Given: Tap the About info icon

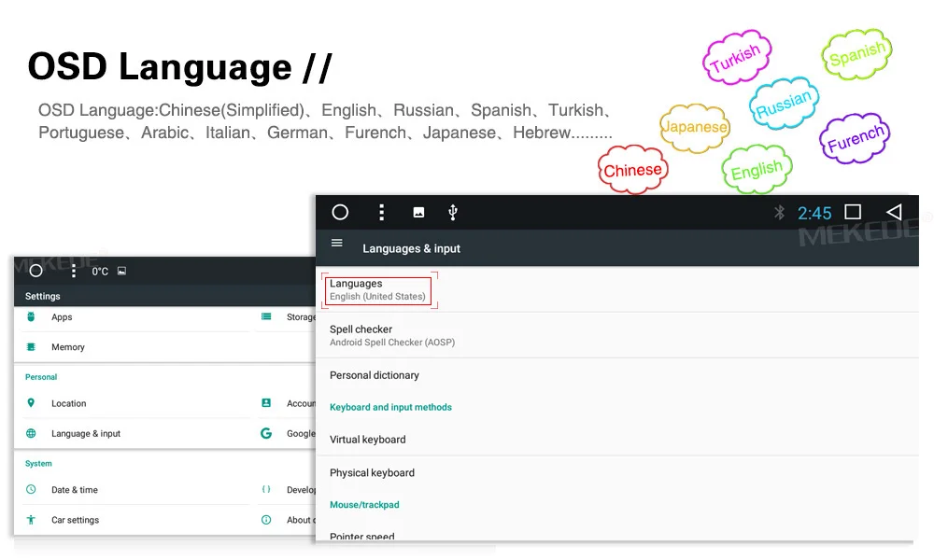Looking at the screenshot, I should point(266,520).
